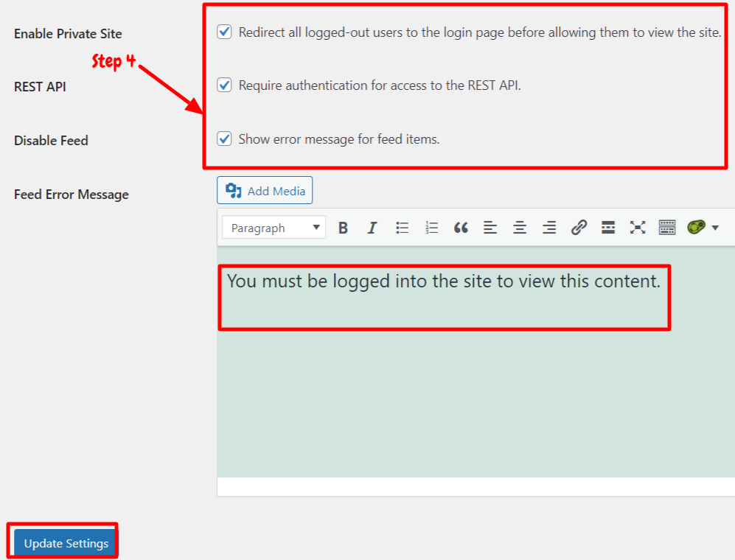Insert a bulleted list
Screen dimensions: 735x560
[x=402, y=228]
